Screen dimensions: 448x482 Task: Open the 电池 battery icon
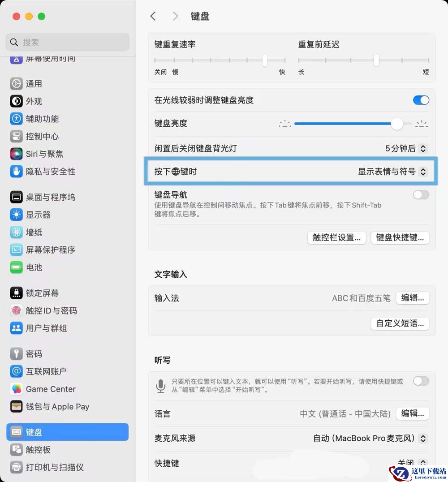click(x=16, y=267)
